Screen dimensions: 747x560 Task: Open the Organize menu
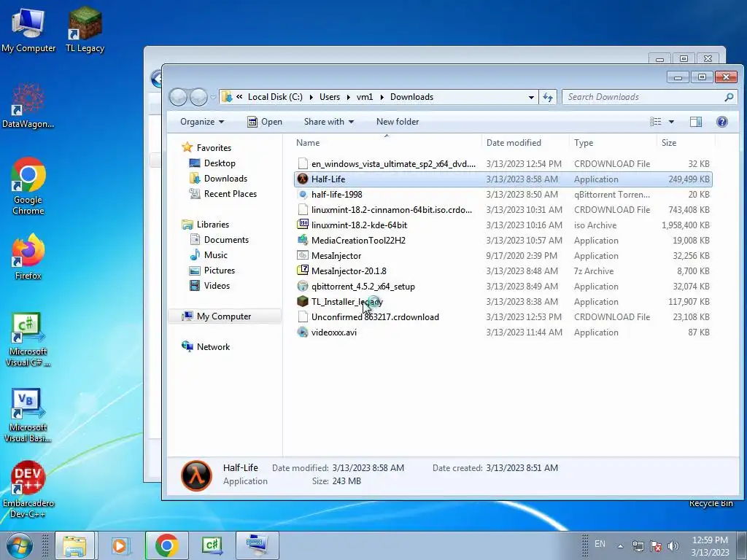point(202,122)
